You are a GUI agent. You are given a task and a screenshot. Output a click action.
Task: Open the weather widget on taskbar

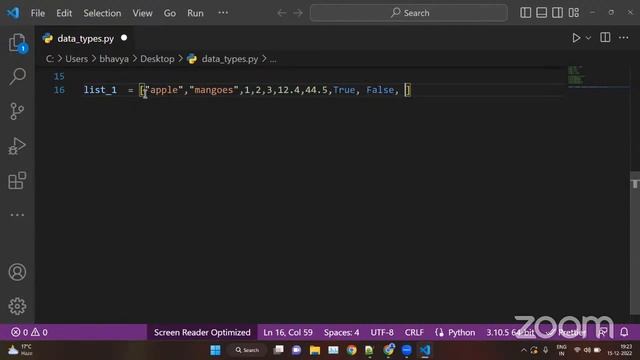20,350
